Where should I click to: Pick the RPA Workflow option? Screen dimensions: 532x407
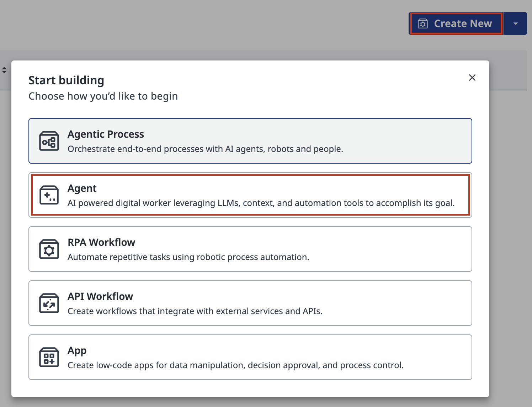click(x=250, y=249)
